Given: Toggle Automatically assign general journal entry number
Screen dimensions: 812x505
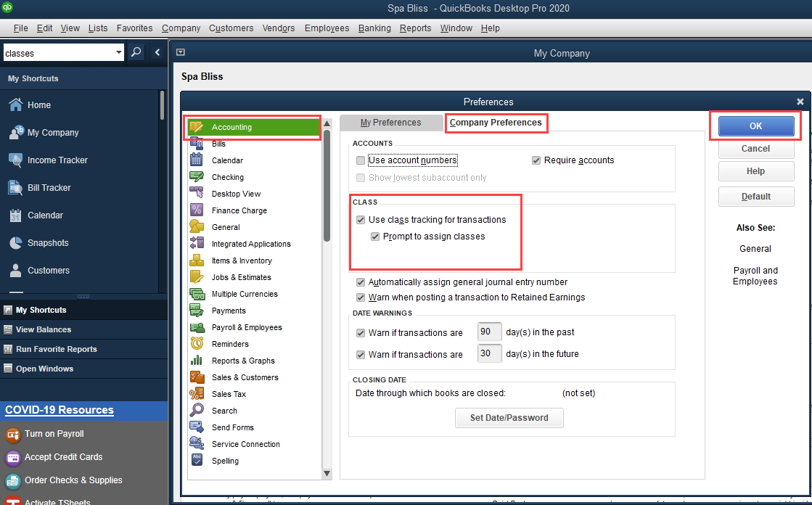Looking at the screenshot, I should click(361, 282).
